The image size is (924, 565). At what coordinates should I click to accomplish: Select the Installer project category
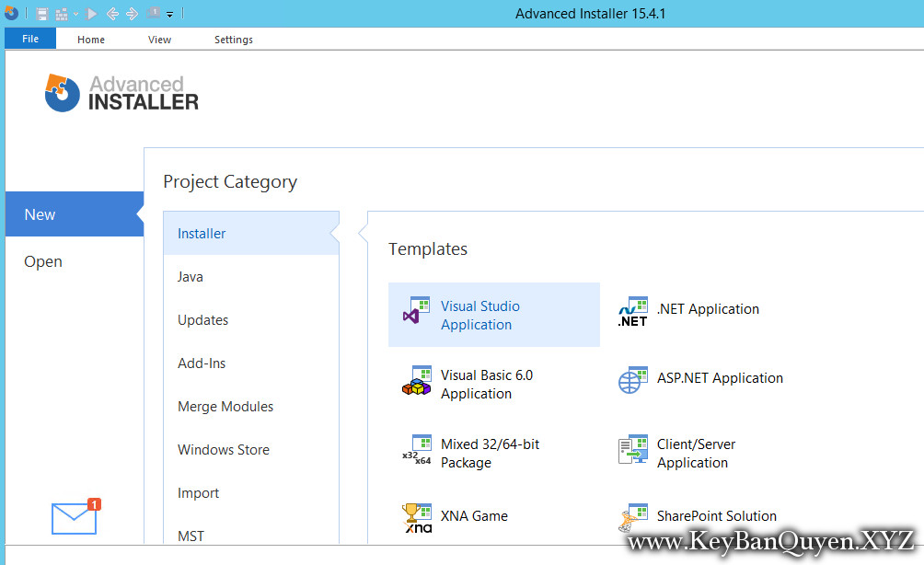251,234
